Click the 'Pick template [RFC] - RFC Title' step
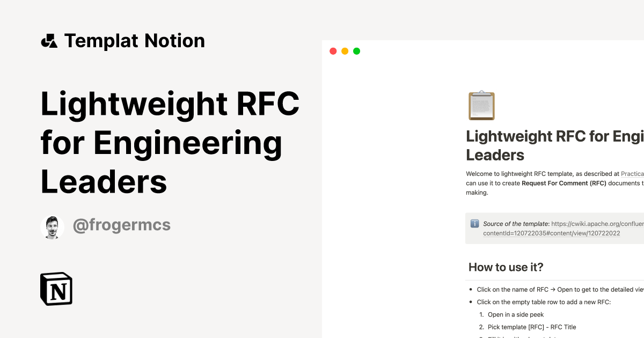Image resolution: width=644 pixels, height=338 pixels. coord(531,327)
